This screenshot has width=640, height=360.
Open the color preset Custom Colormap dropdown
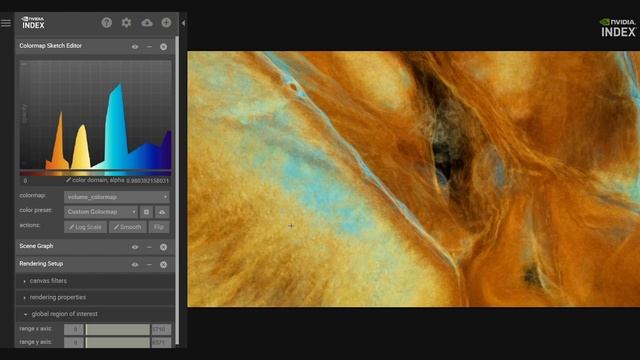101,212
